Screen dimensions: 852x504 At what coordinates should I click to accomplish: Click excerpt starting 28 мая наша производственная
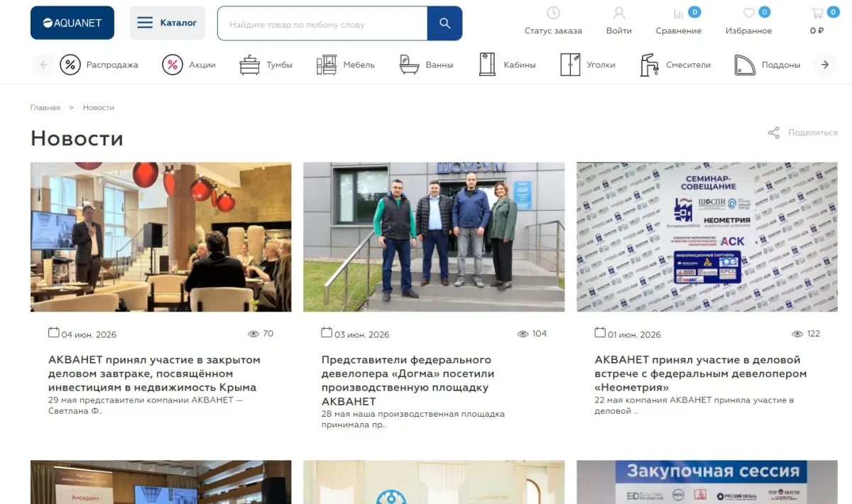tap(413, 420)
